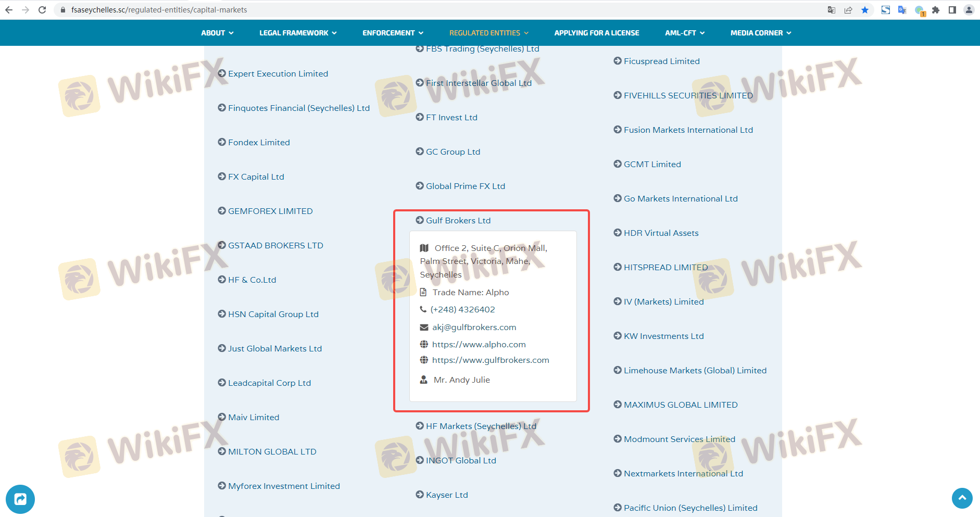This screenshot has width=980, height=517.
Task: Click arrow icon beside HDR Virtual Assets
Action: (618, 233)
